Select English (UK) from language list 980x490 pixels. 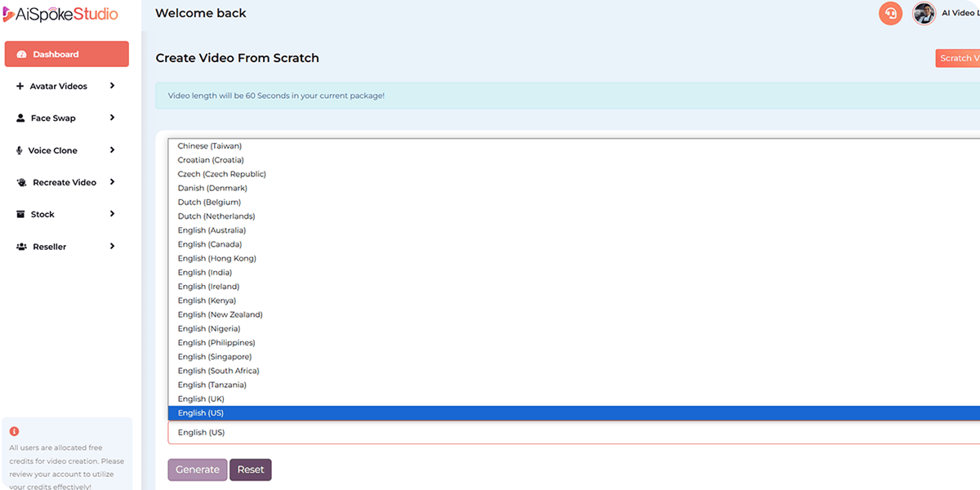[201, 399]
